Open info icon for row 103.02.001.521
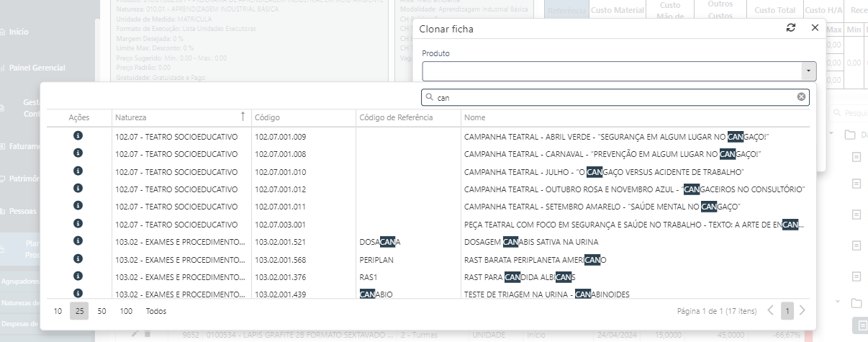 [78, 241]
